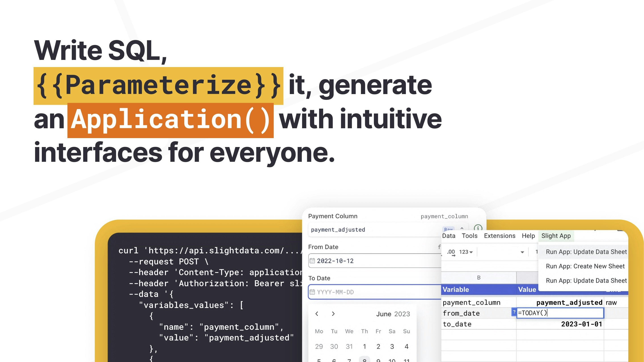Viewport: 644px width, 362px height.
Task: Go to previous month in date picker
Action: [x=317, y=314]
